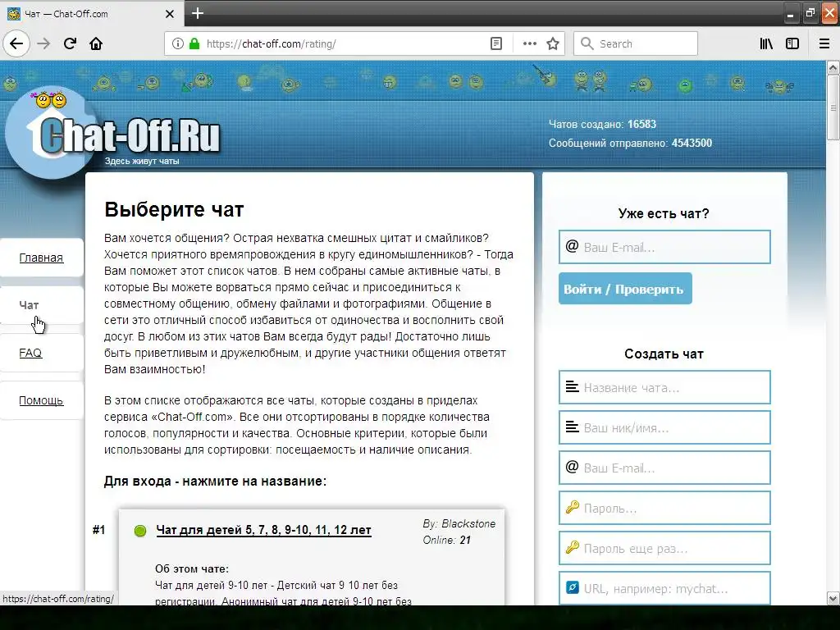Focus the Название чата field

click(664, 387)
